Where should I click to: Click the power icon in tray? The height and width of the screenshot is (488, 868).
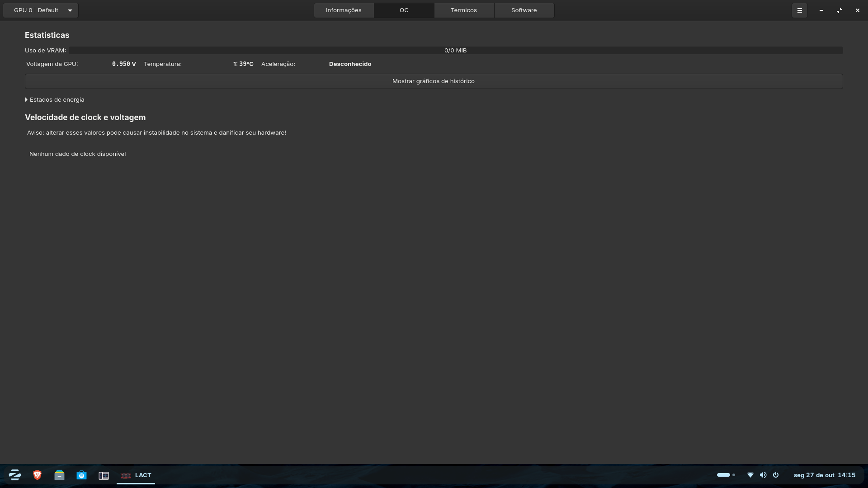coord(776,475)
